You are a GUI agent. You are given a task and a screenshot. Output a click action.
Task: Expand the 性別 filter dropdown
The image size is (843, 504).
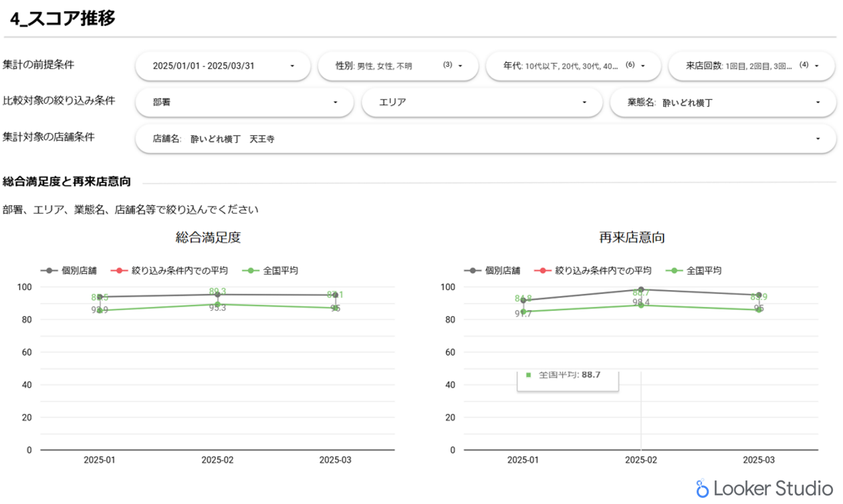398,66
